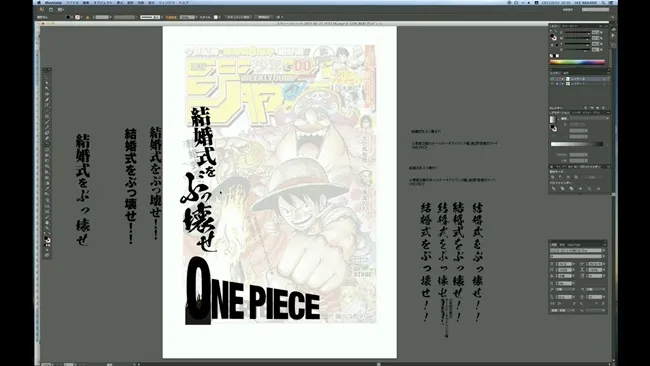This screenshot has width=650, height=366.
Task: Expand the top layer in Layers panel
Action: click(563, 79)
